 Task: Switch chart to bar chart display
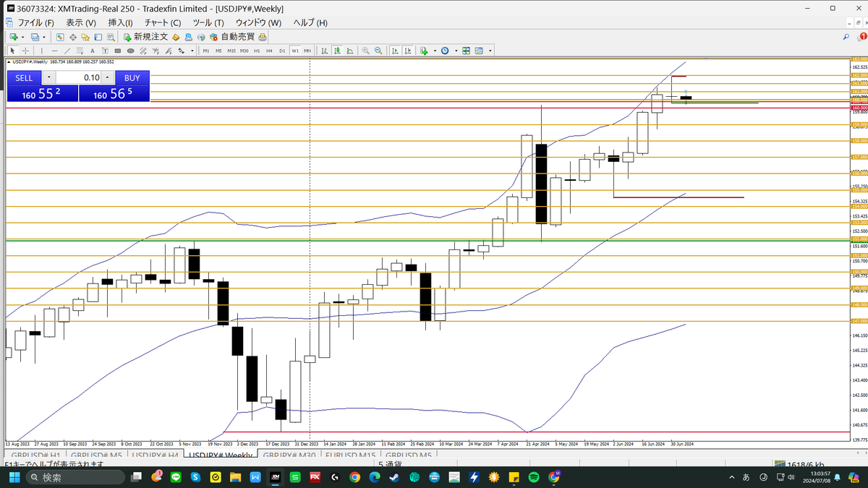(325, 51)
